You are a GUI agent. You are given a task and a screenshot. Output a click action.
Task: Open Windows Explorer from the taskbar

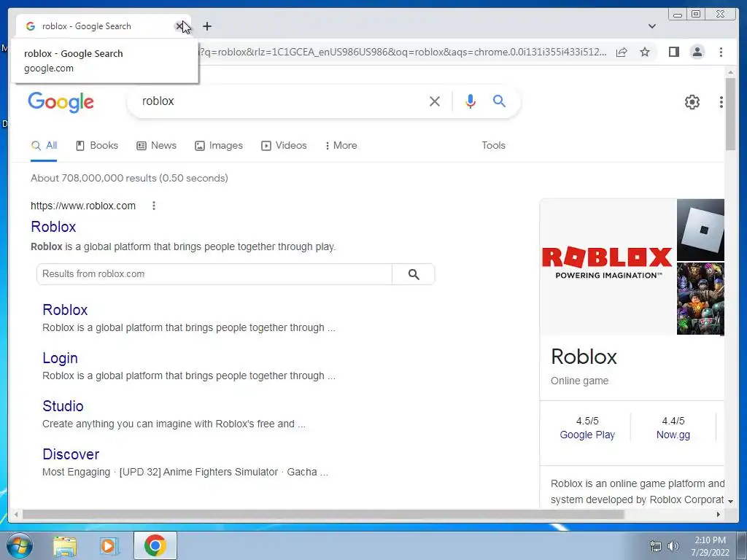(65, 545)
